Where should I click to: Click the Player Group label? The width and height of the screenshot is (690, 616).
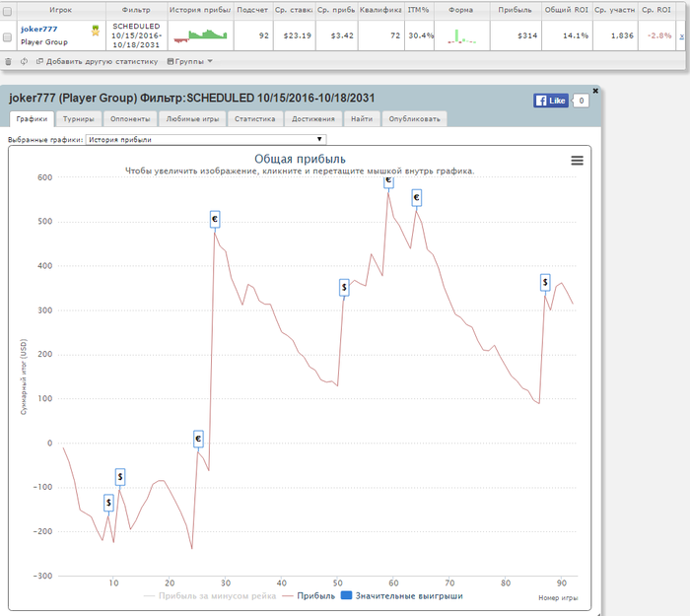point(44,42)
